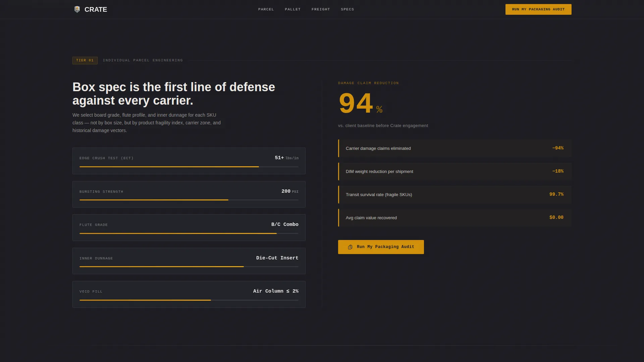This screenshot has height=362, width=644.
Task: Click the CRATE brand name
Action: pos(96,9)
